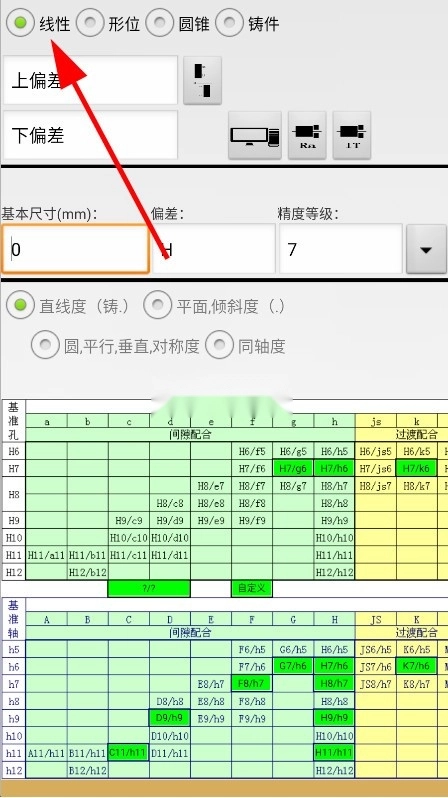This screenshot has width=448, height=798.
Task: Choose the H10/c10 cell
Action: point(129,538)
